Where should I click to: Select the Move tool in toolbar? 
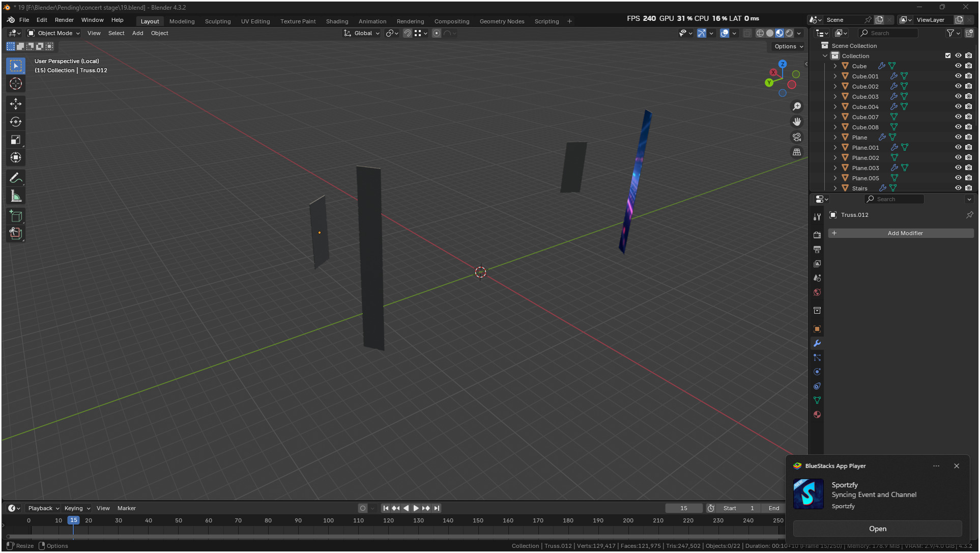point(16,104)
